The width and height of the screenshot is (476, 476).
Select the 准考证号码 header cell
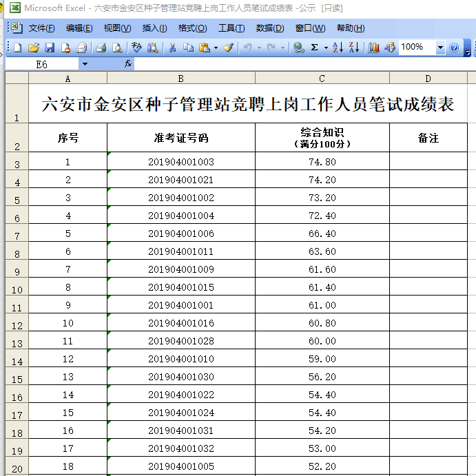[x=181, y=138]
